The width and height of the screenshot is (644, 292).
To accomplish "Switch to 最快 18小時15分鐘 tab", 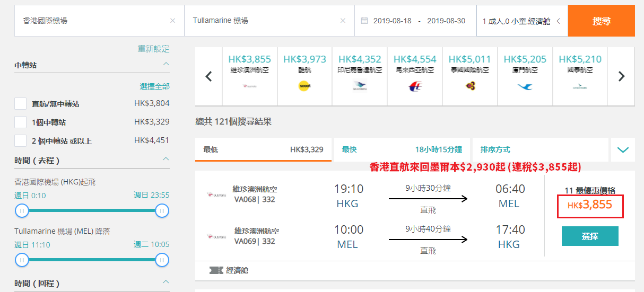I will click(402, 149).
